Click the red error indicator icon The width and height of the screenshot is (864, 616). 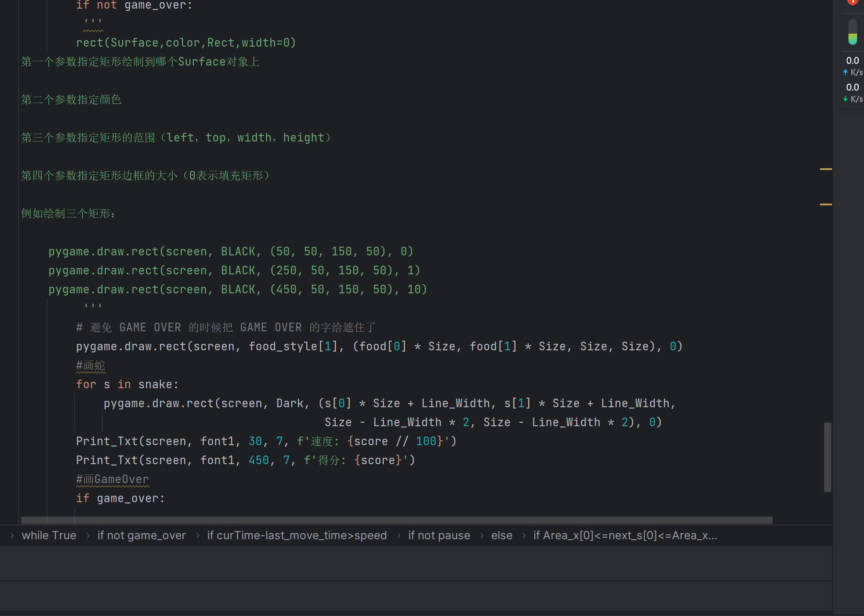pos(852,2)
